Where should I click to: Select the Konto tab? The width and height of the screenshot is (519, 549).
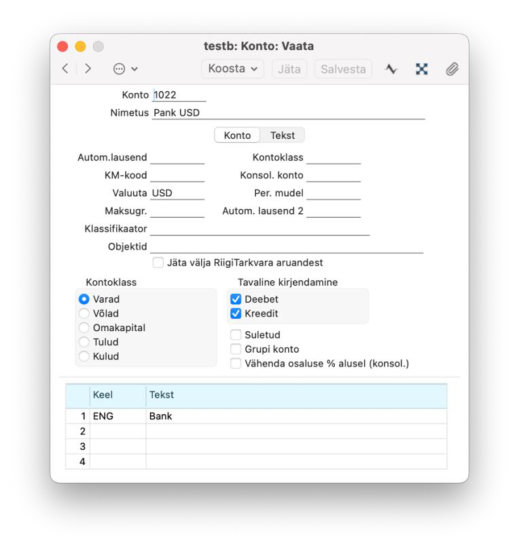237,135
